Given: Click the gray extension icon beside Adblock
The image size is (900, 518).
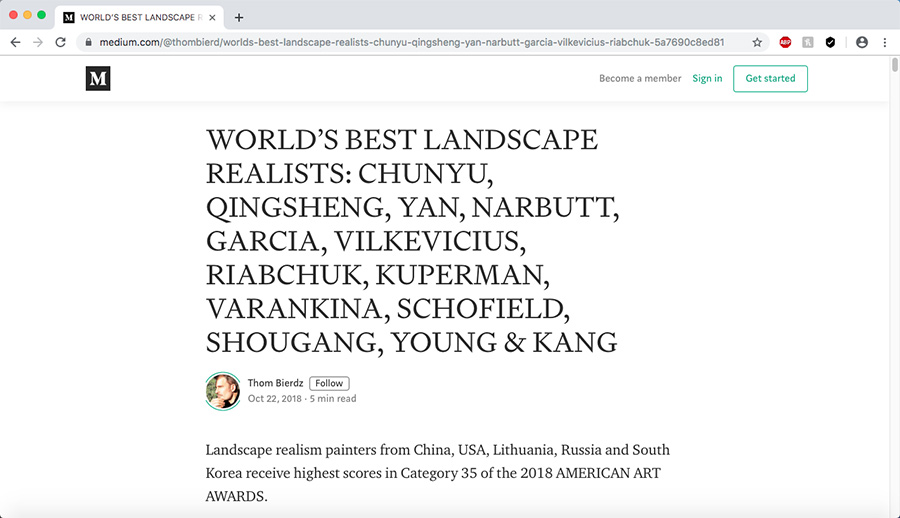Looking at the screenshot, I should pyautogui.click(x=808, y=42).
